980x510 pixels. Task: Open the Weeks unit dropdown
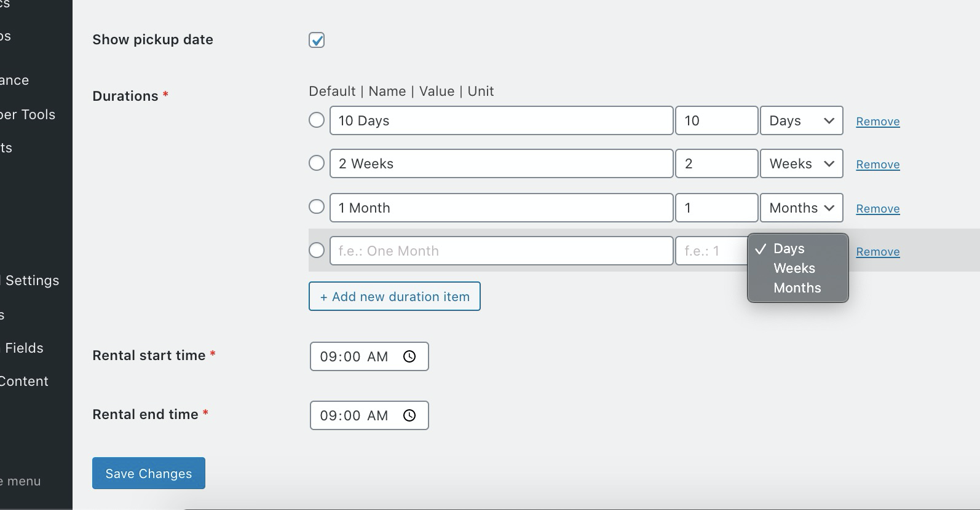click(x=802, y=163)
